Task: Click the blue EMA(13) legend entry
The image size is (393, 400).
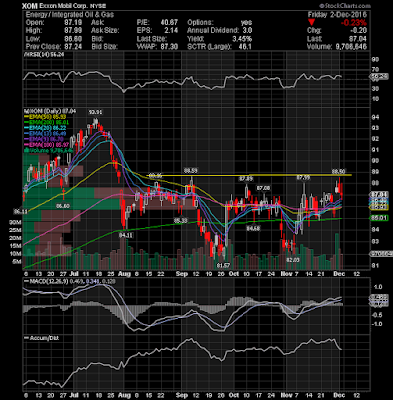Action: coord(45,134)
